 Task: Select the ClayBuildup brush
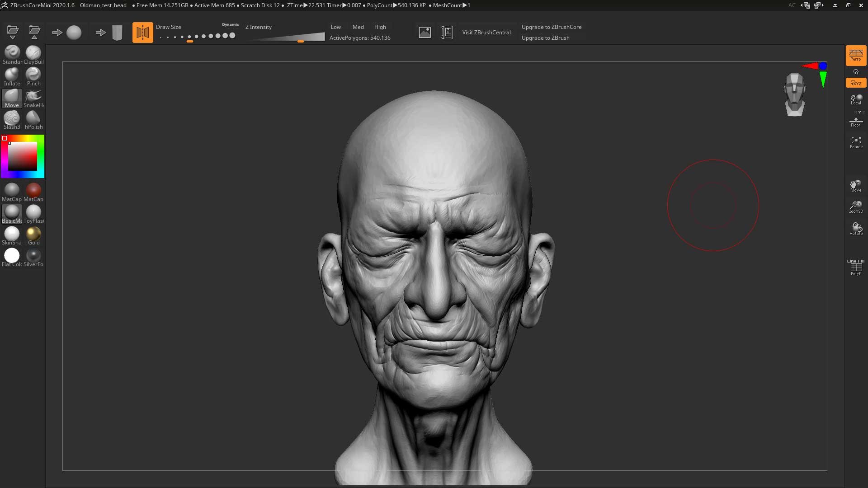point(33,55)
